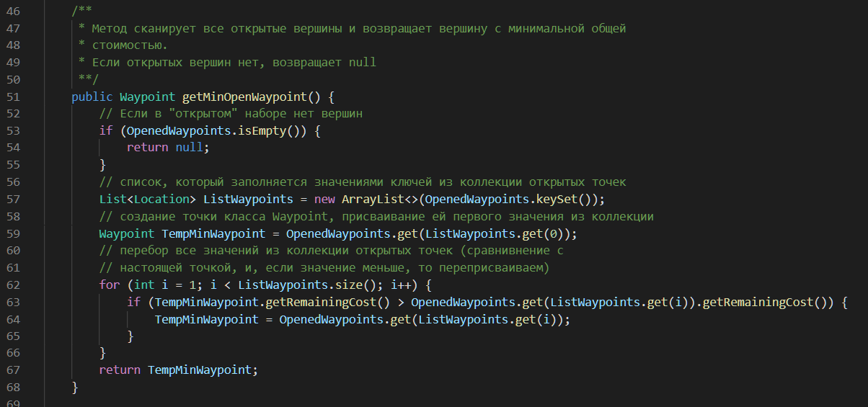Click the '/**' Javadoc opening on line 46

81,12
